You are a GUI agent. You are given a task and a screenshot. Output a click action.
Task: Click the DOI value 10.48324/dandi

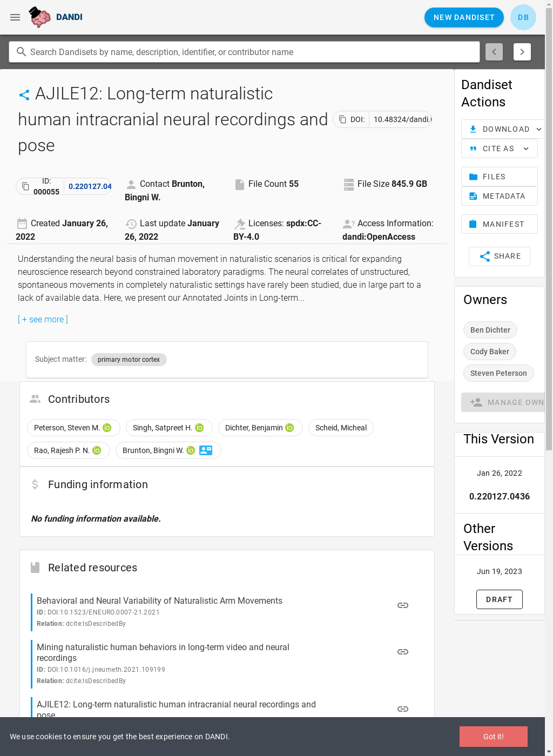point(402,119)
